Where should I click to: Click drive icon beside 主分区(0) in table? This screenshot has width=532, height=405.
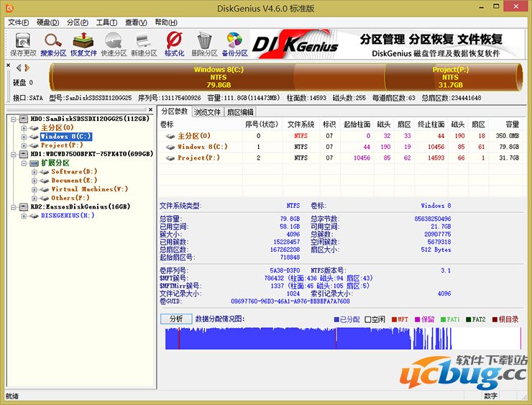[x=170, y=136]
